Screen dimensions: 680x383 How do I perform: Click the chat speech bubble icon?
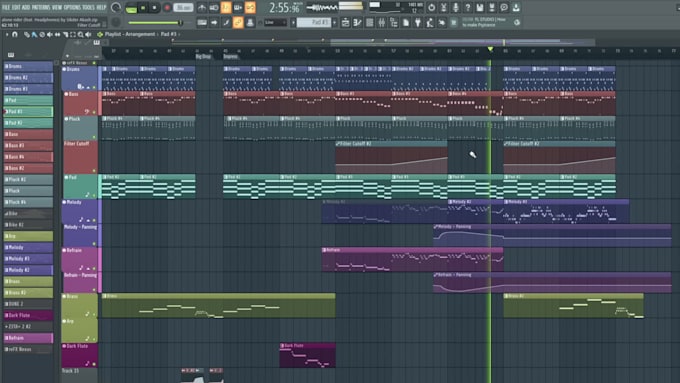(x=504, y=8)
